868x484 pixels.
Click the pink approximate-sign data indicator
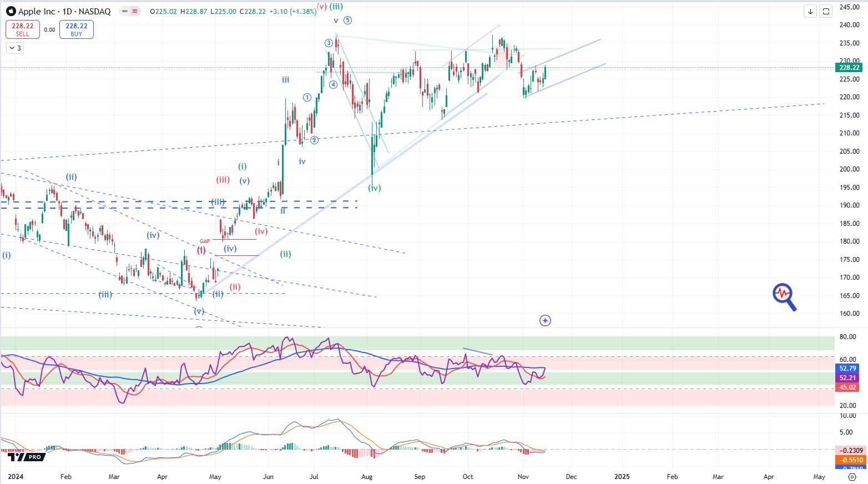(135, 11)
